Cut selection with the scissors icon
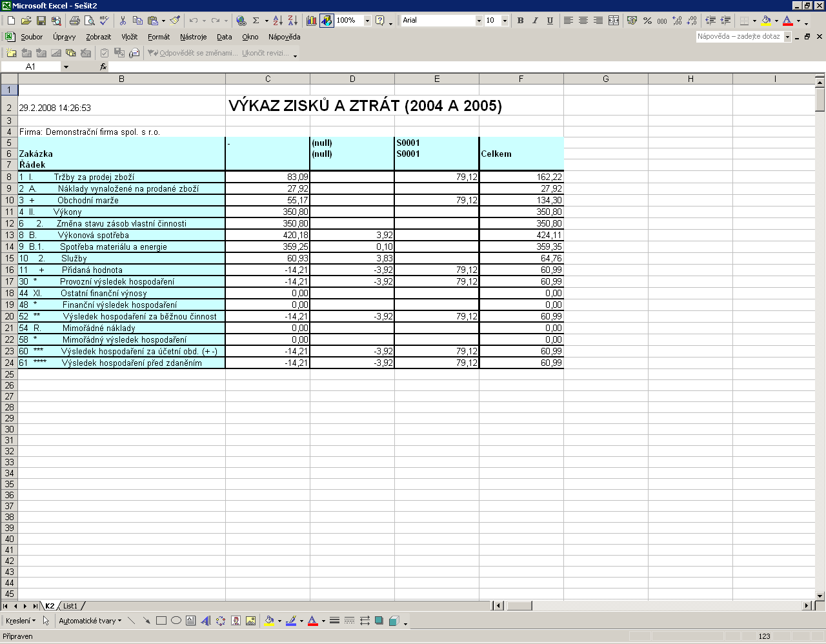The width and height of the screenshot is (826, 644). pyautogui.click(x=123, y=21)
